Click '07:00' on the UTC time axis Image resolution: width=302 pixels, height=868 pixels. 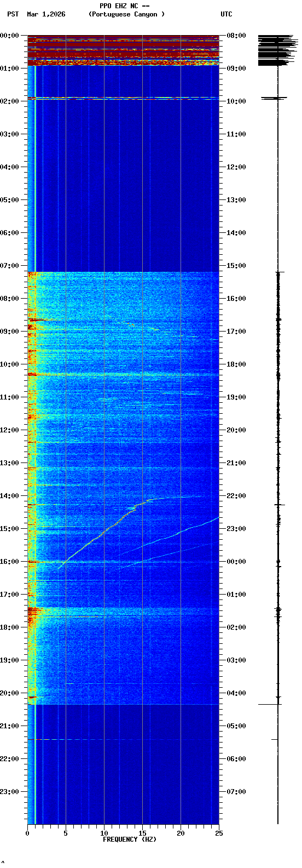236,792
